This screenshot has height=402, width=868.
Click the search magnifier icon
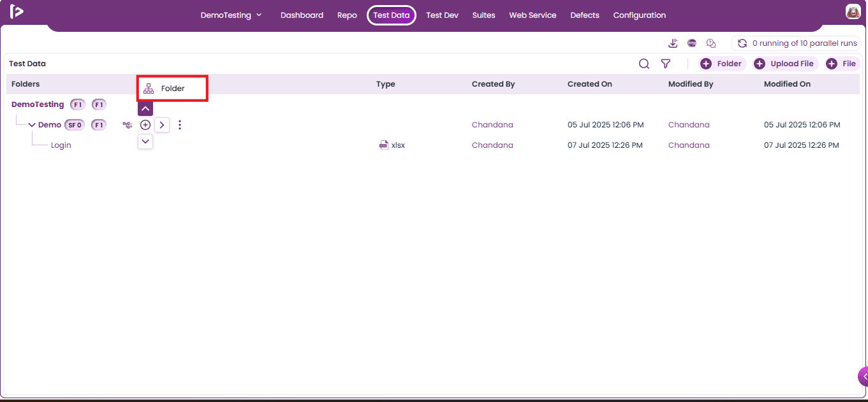pos(644,64)
